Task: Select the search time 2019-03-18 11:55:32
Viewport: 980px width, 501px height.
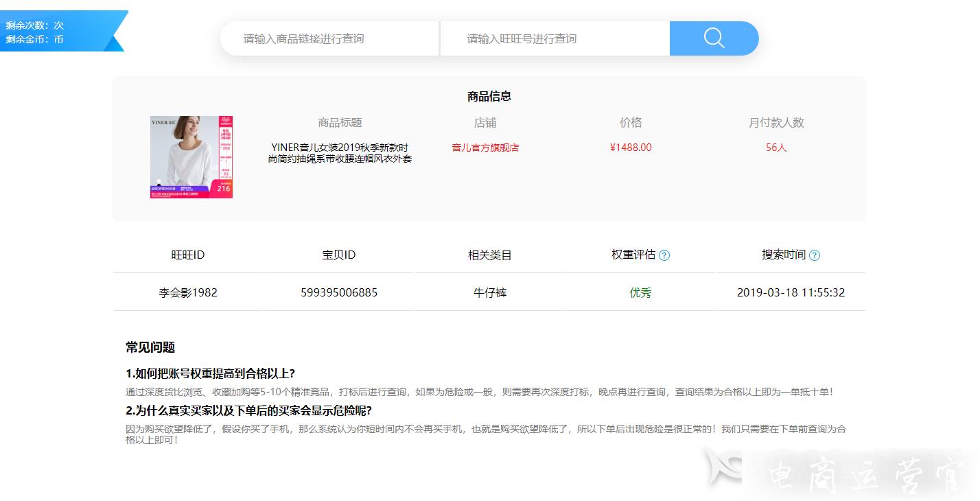Action: click(791, 292)
